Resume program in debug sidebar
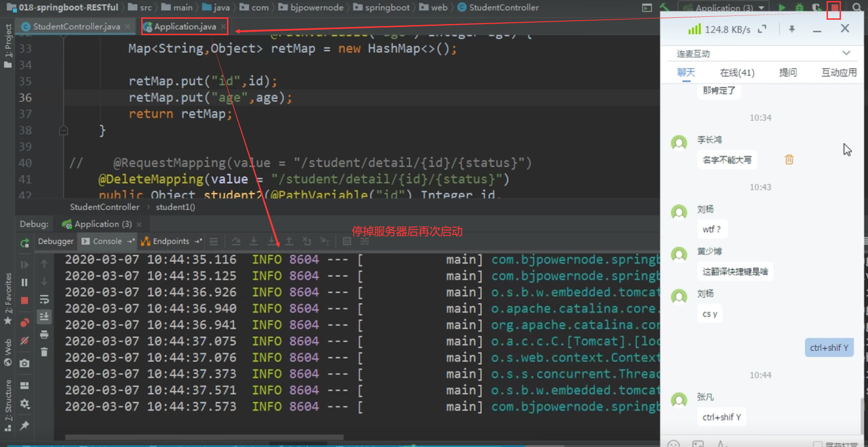 [25, 264]
